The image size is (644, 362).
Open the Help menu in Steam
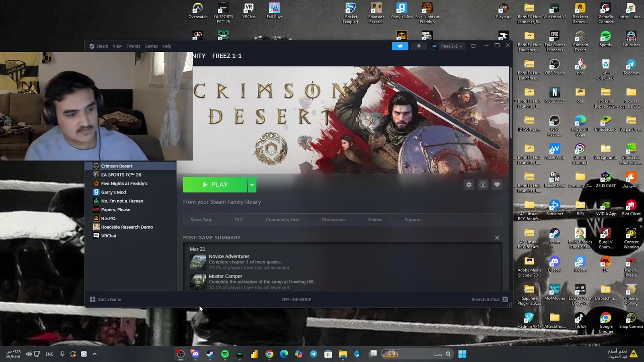pos(167,46)
